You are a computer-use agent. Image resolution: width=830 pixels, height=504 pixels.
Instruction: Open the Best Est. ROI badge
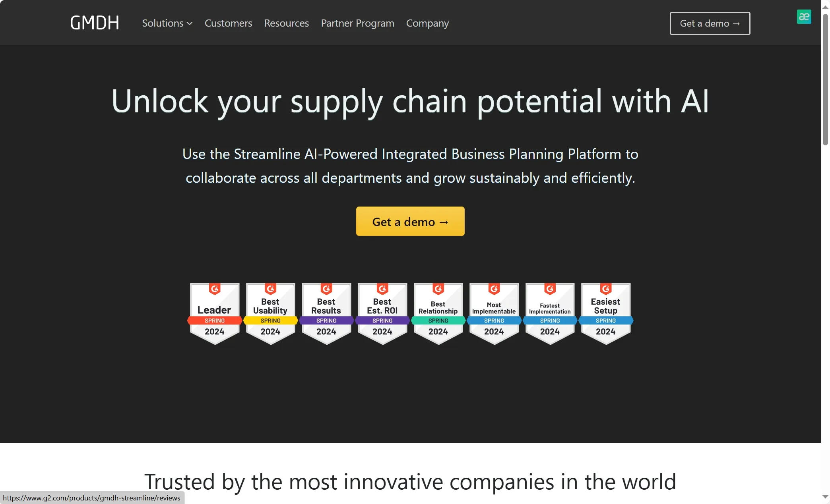point(382,313)
